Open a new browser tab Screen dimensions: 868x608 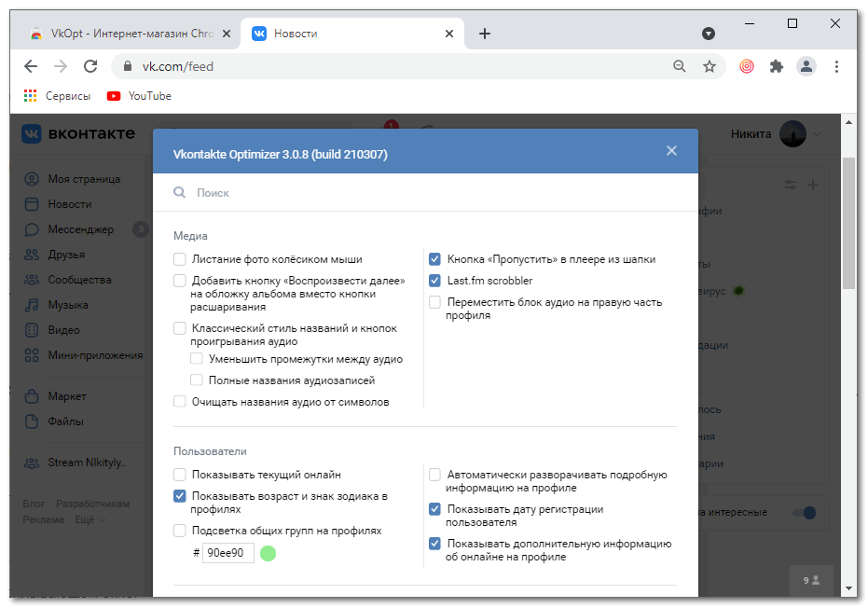point(485,34)
